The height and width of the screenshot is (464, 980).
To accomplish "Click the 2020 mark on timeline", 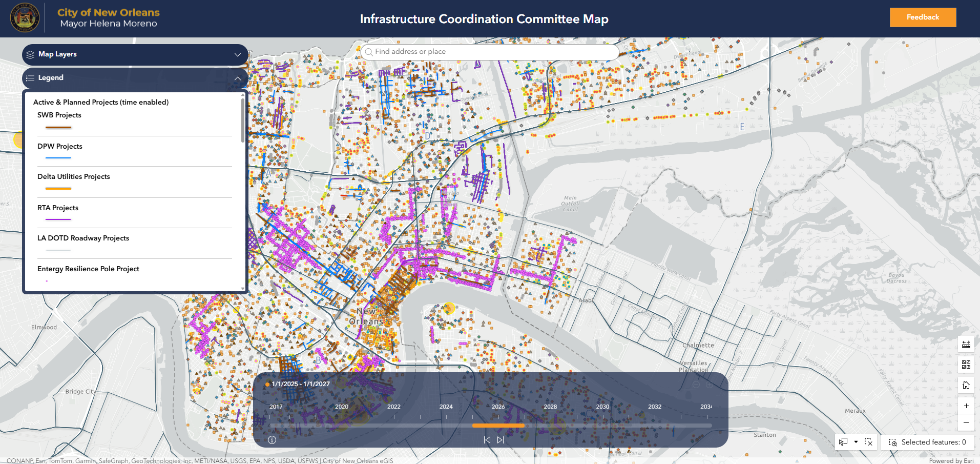I will tap(342, 407).
